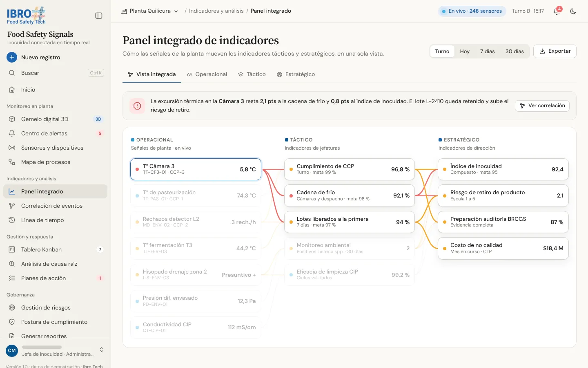Click the Exportar button
Screen dimensions: 588x368
tap(555, 51)
